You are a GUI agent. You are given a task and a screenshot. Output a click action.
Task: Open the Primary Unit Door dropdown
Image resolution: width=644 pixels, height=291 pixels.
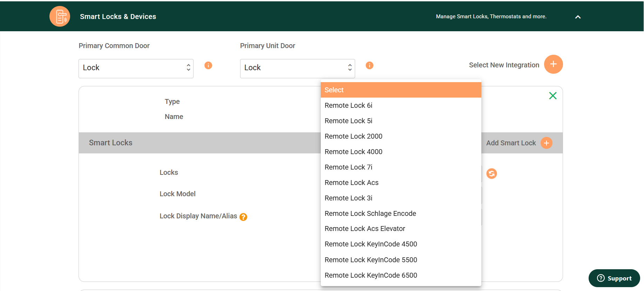[x=297, y=68]
